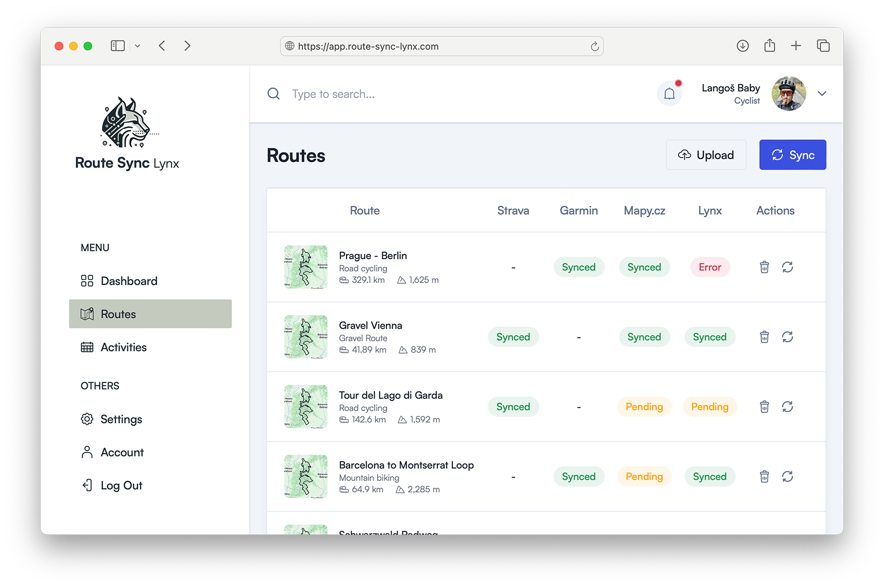884x588 pixels.
Task: Click the notification bell icon
Action: 669,94
